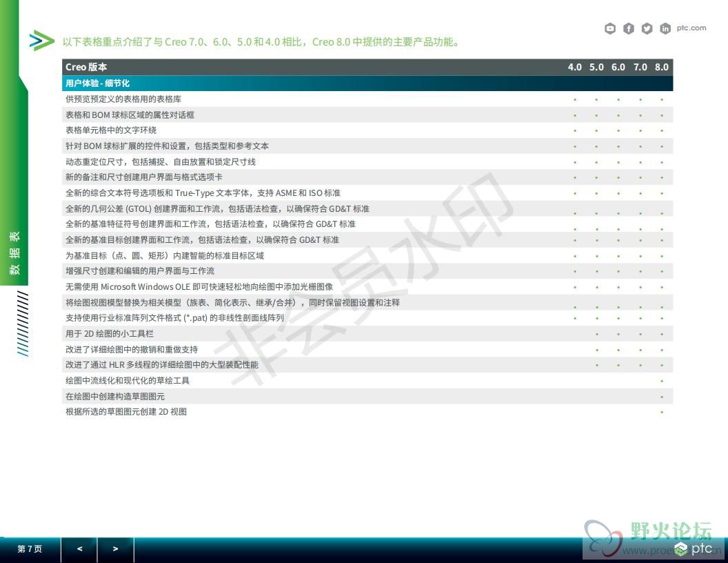728x563 pixels.
Task: Select row 根据所选的草图图元创建 2D 视图
Action: click(367, 412)
